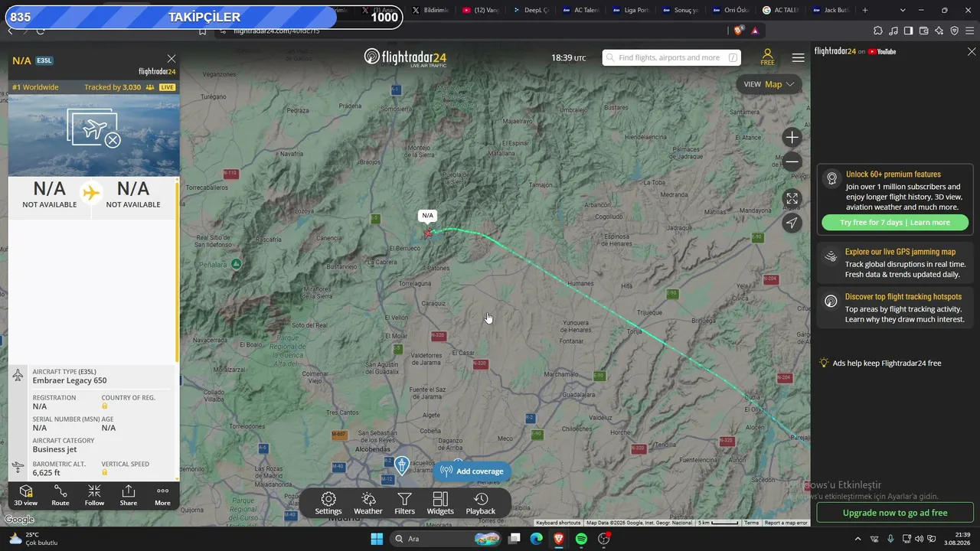The height and width of the screenshot is (551, 980).
Task: Show the flight Route
Action: pos(60,495)
